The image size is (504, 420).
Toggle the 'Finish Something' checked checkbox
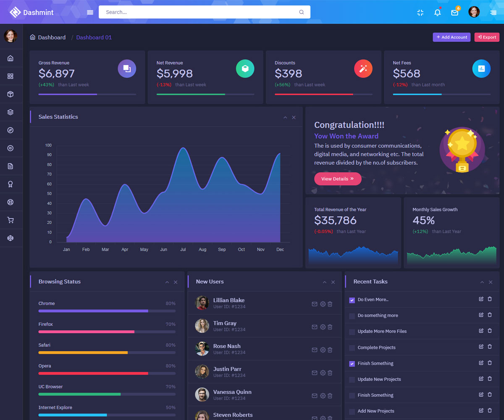[x=352, y=364]
